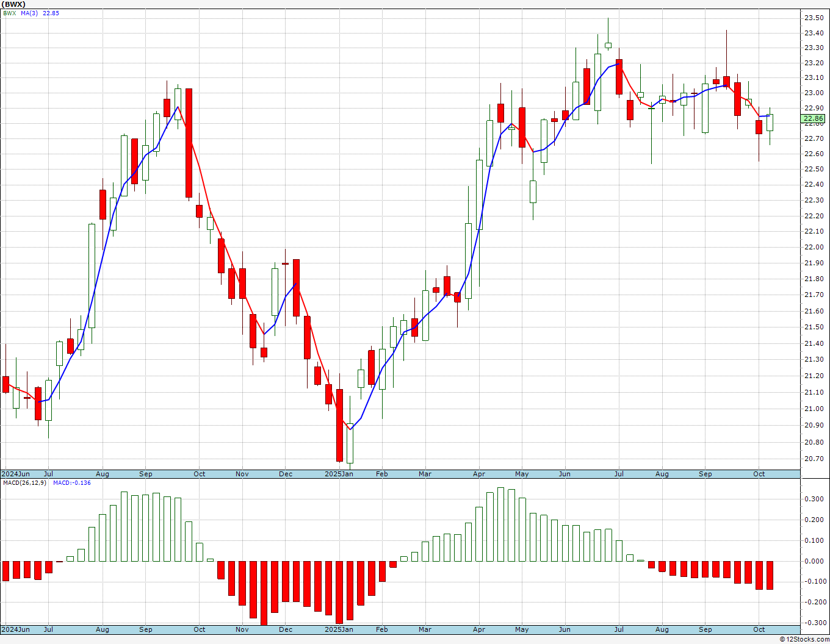Select the tall red candlestick just before Oct 2024
830x644 pixels.
pos(189,143)
